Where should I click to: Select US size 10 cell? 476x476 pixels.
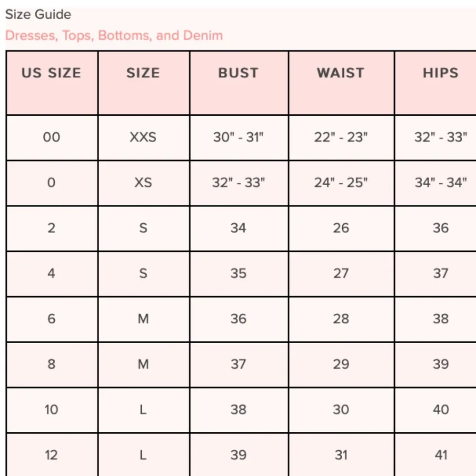coord(51,409)
